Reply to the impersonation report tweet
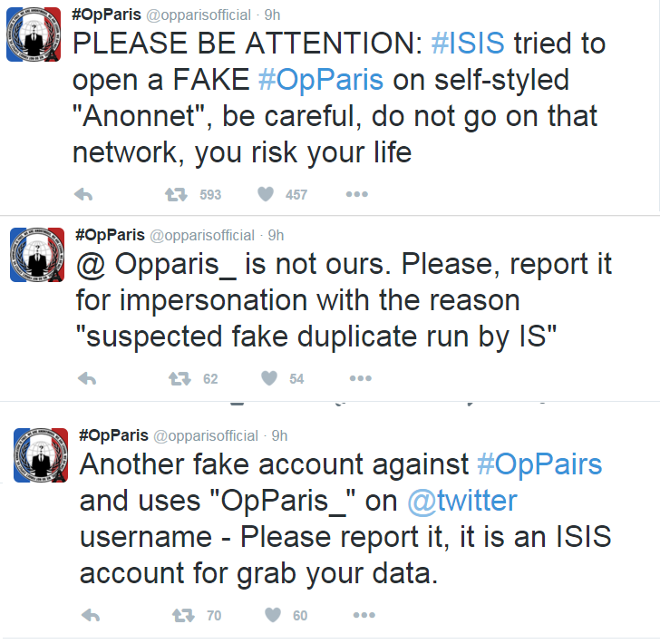This screenshot has height=644, width=660. click(86, 378)
